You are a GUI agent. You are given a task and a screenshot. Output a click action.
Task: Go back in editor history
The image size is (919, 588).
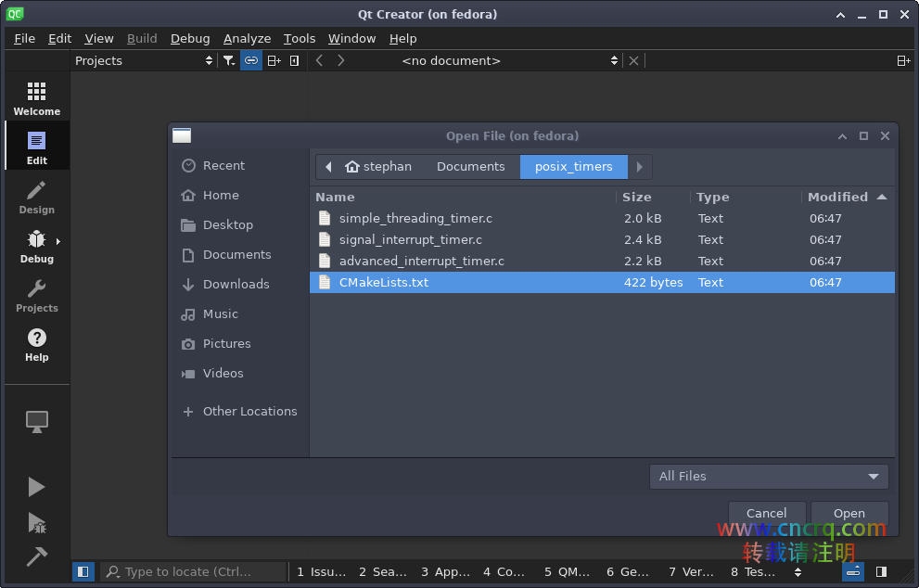click(x=319, y=60)
